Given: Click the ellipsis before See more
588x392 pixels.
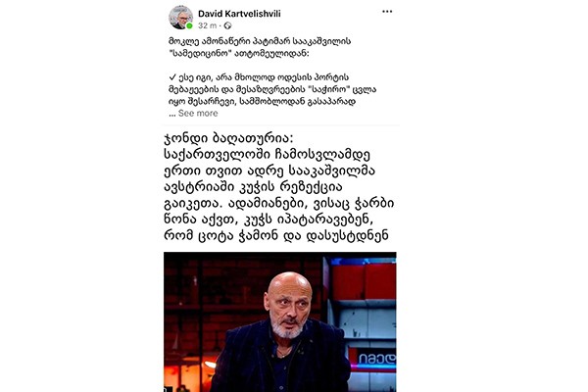Looking at the screenshot, I should tap(172, 114).
